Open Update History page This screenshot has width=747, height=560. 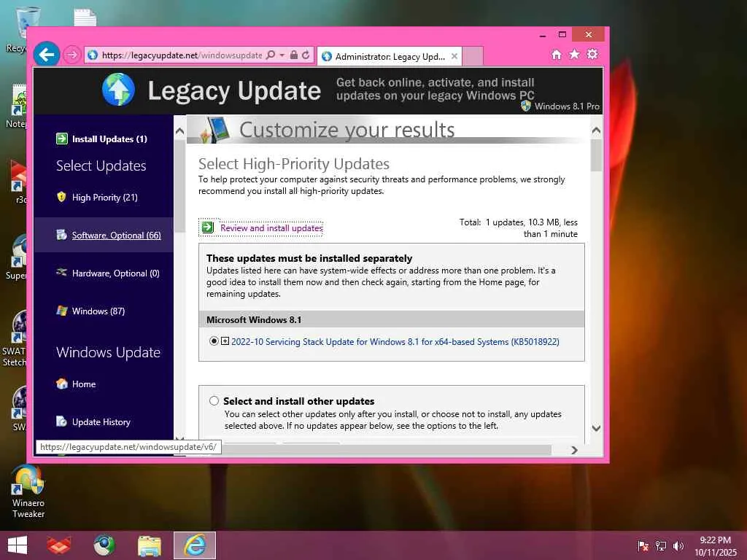click(x=101, y=422)
